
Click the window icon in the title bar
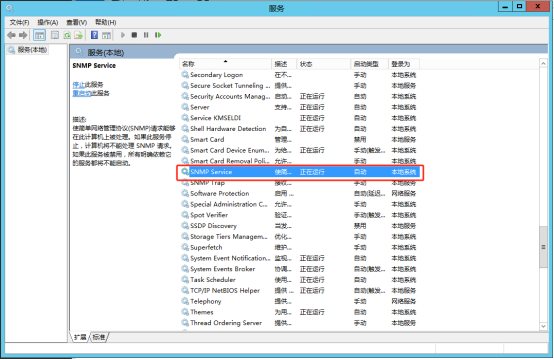(x=10, y=8)
